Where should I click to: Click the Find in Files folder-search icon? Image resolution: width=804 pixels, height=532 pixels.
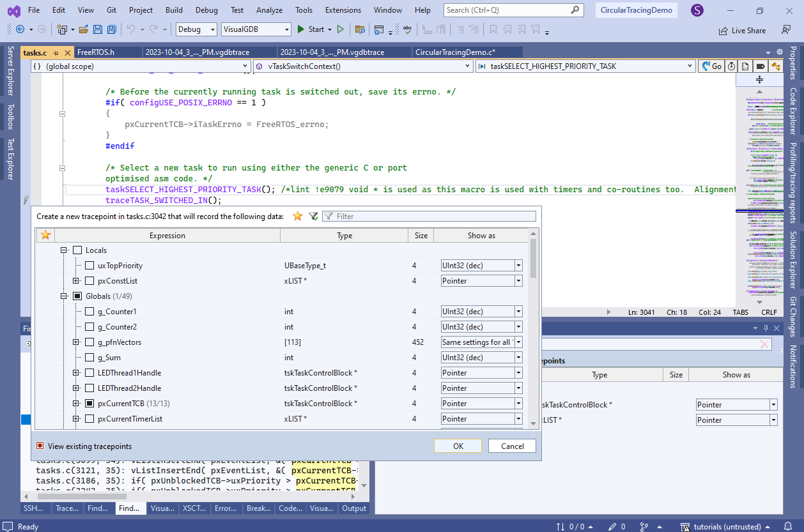tap(360, 29)
